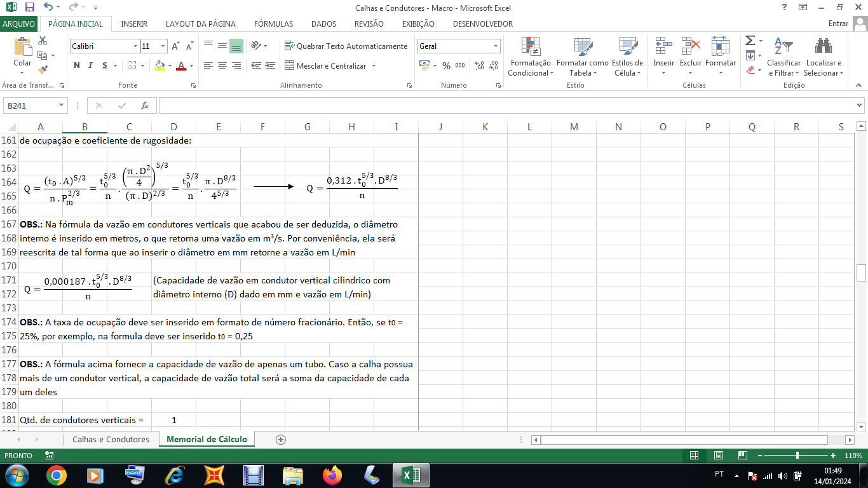Viewport: 868px width, 488px height.
Task: Toggle Quebrar Texto Automaticamente
Action: [x=346, y=46]
